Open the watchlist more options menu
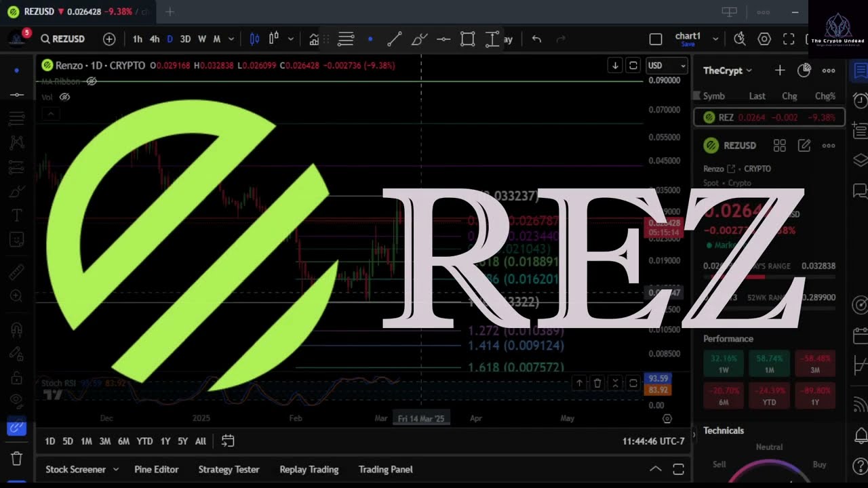This screenshot has width=868, height=488. point(829,70)
